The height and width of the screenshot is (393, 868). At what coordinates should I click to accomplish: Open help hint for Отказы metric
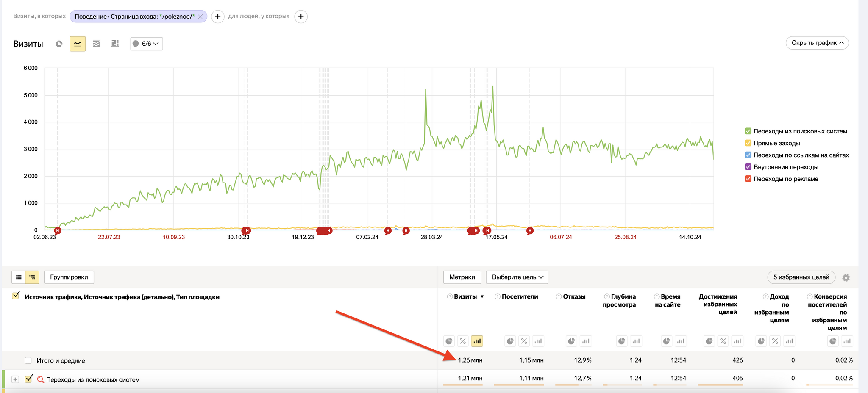click(x=559, y=296)
